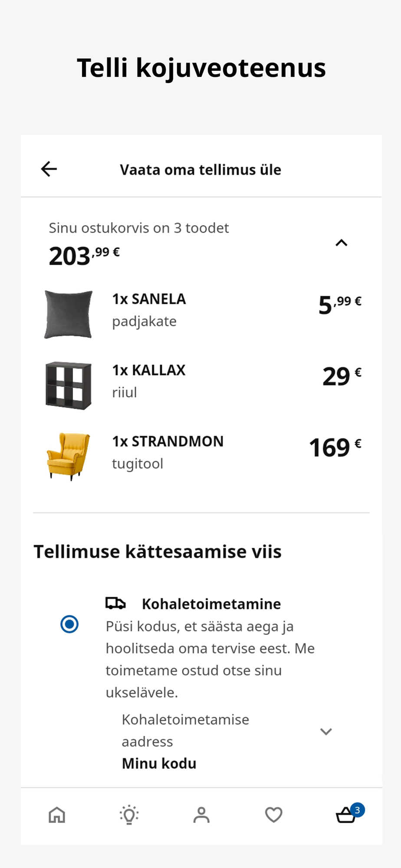
Task: Open the profile person icon
Action: 201,815
